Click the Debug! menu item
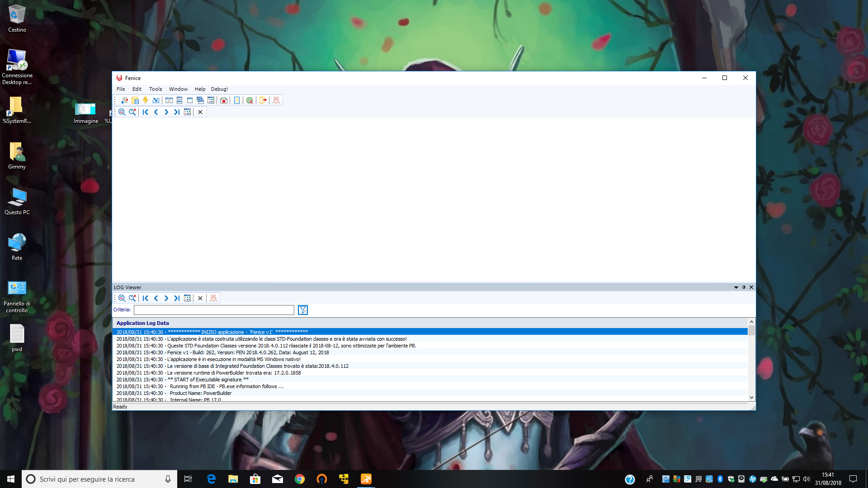 [x=219, y=89]
